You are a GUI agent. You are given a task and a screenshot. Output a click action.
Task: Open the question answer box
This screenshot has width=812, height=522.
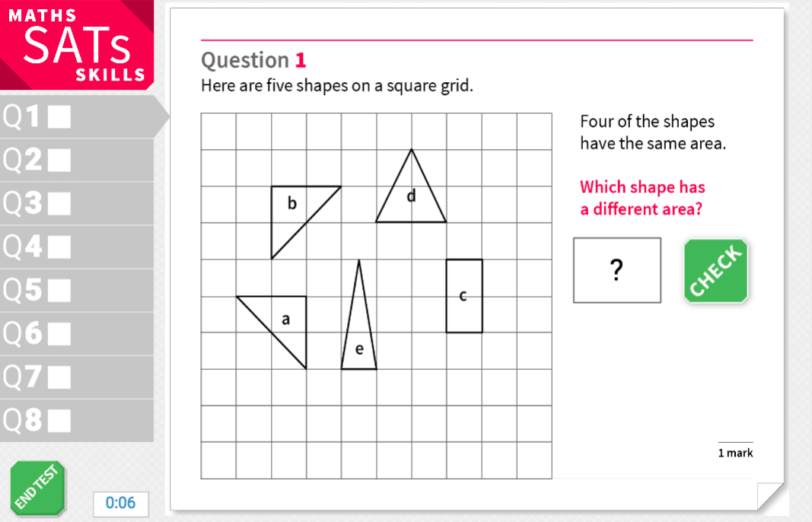(x=616, y=270)
